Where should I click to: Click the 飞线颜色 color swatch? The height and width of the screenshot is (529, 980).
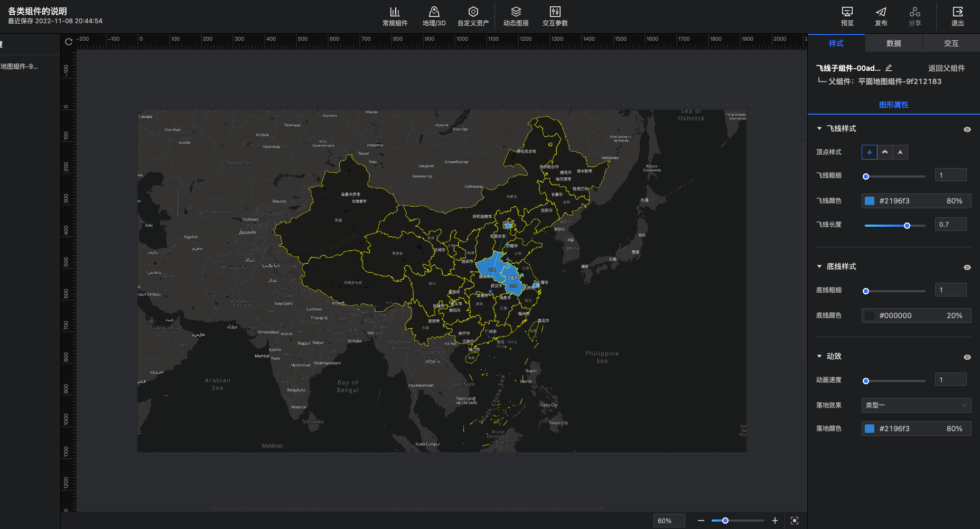[x=870, y=201]
